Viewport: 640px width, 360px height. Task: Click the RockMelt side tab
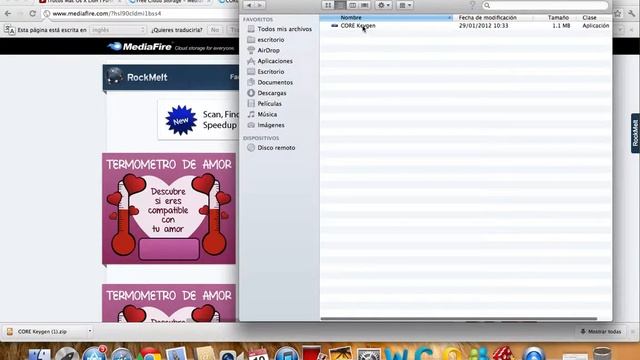coord(635,133)
